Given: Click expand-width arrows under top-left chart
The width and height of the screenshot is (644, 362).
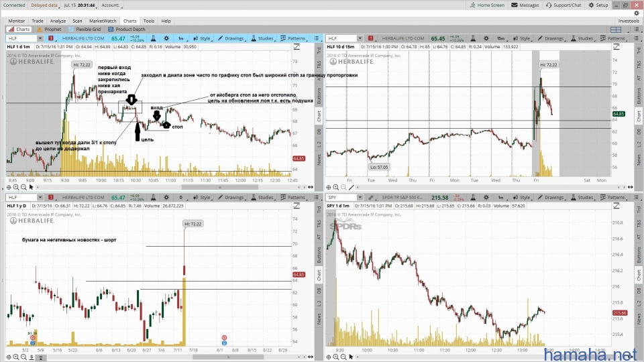Looking at the screenshot, I should pyautogui.click(x=311, y=187).
